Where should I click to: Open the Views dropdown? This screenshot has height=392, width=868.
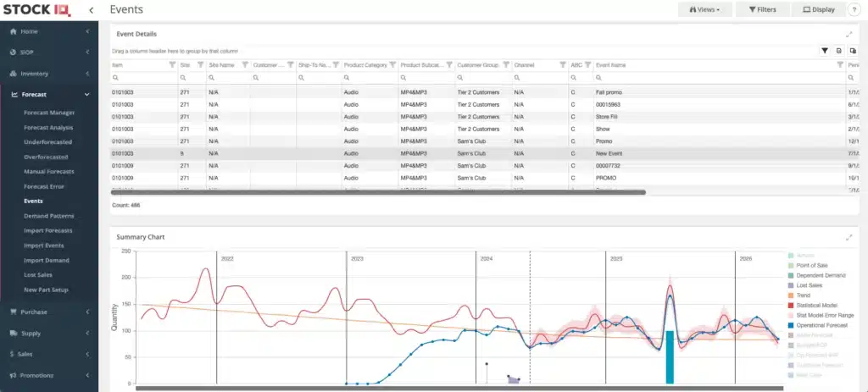click(704, 9)
